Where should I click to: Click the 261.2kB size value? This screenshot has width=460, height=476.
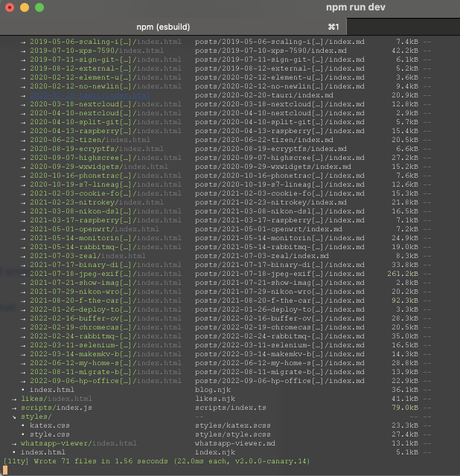pyautogui.click(x=403, y=274)
